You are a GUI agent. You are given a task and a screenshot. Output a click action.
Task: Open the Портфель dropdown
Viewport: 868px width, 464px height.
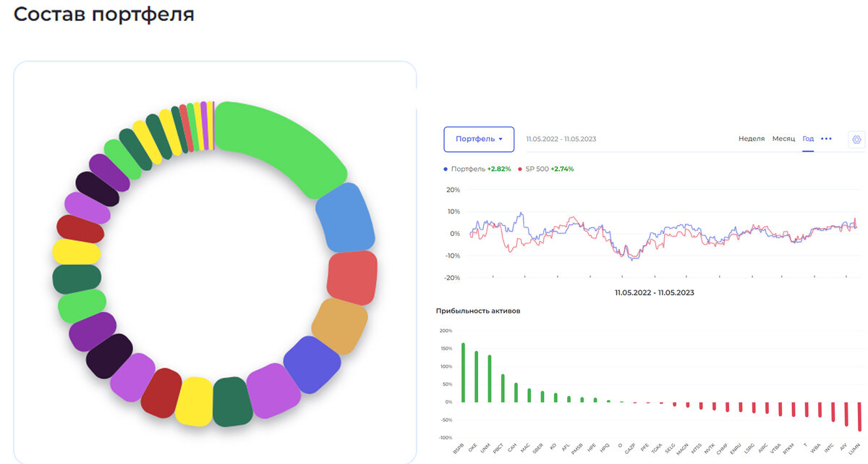click(x=479, y=139)
